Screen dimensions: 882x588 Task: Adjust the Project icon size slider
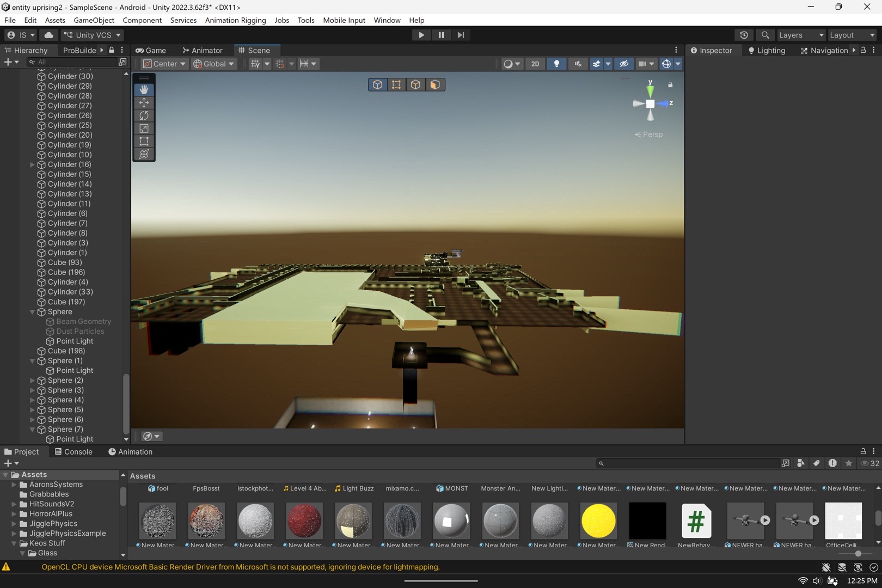tap(858, 554)
